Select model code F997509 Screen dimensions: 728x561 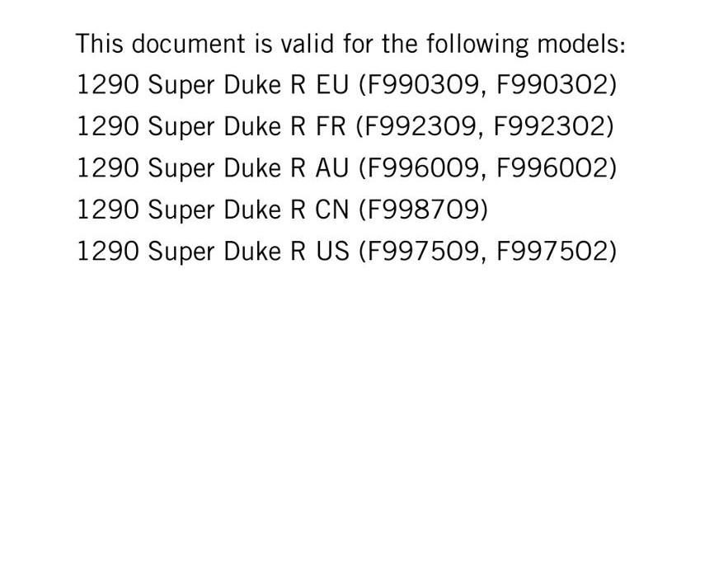pyautogui.click(x=422, y=252)
